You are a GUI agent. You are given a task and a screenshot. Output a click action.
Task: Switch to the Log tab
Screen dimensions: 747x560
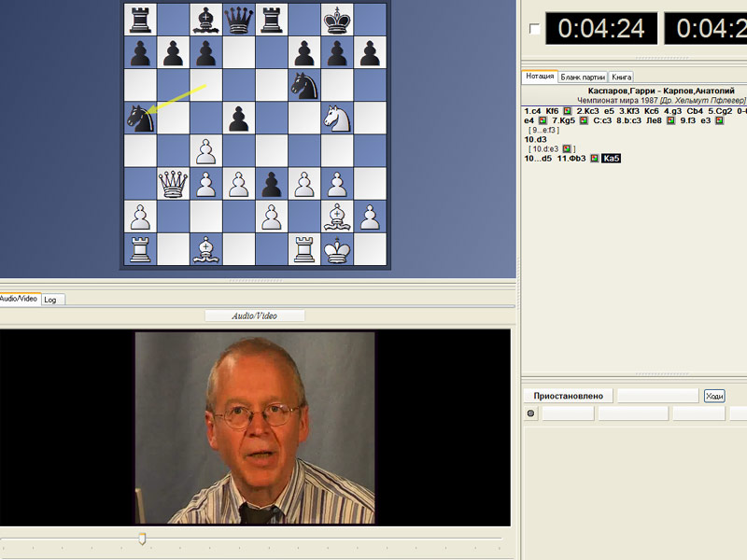click(52, 300)
